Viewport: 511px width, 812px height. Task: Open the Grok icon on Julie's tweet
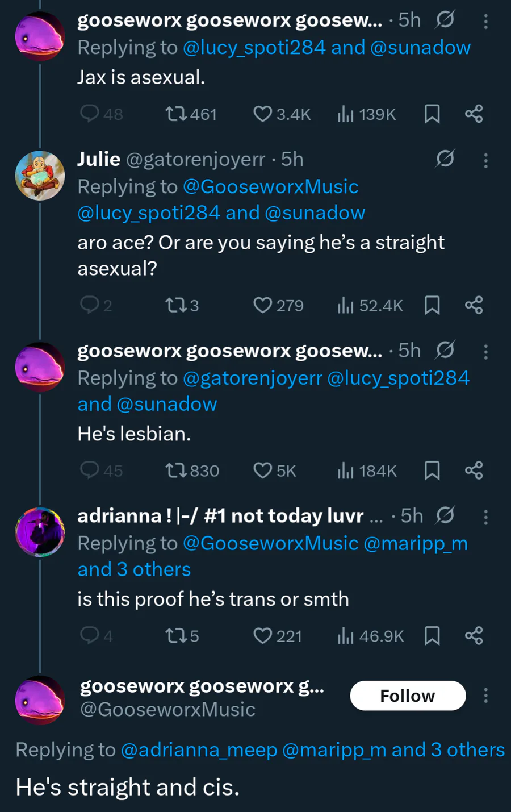point(445,159)
